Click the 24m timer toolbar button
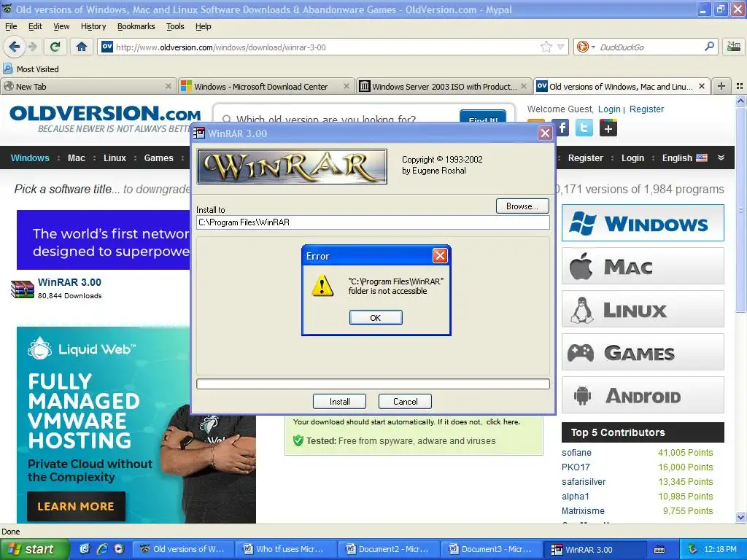Image resolution: width=747 pixels, height=560 pixels. pos(734,47)
